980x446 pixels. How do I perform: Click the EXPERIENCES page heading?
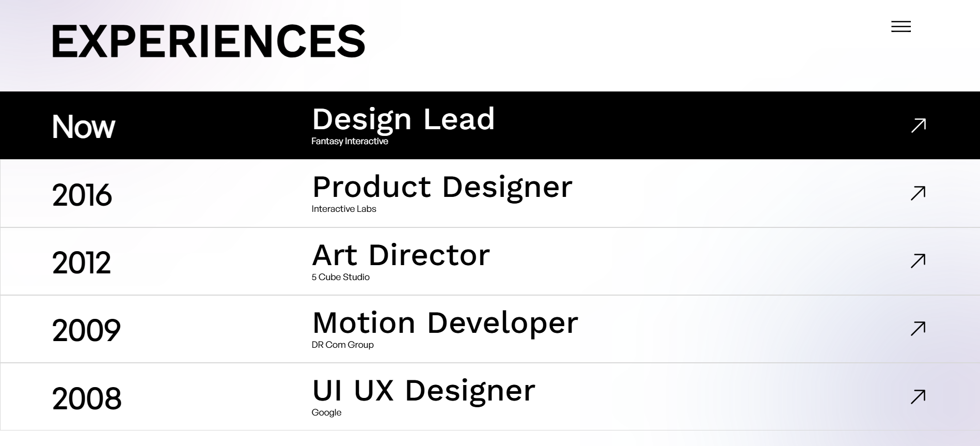click(209, 41)
